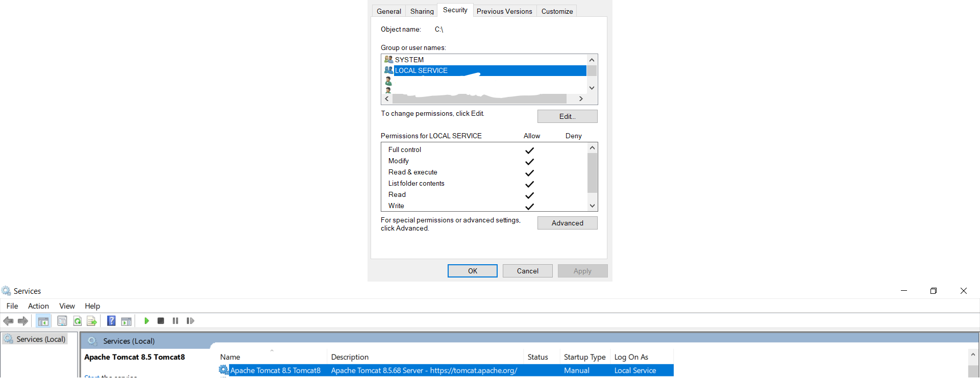980x379 pixels.
Task: Click the LOCAL SERVICE group user icon
Action: coord(388,70)
